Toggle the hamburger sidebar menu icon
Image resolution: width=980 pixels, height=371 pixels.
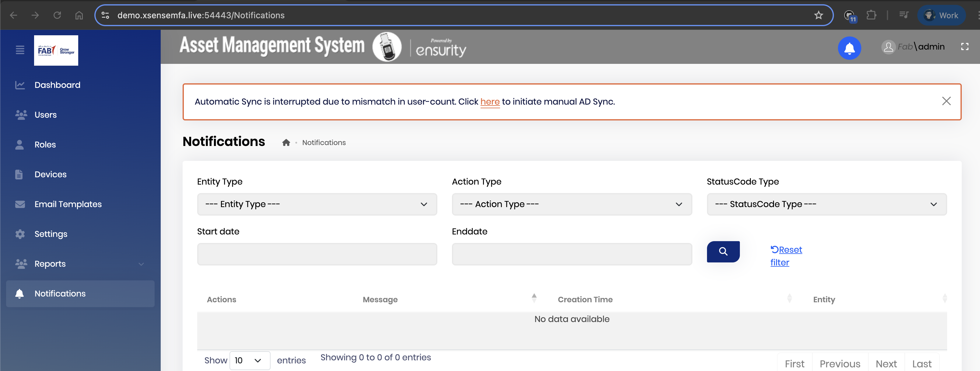pyautogui.click(x=20, y=50)
